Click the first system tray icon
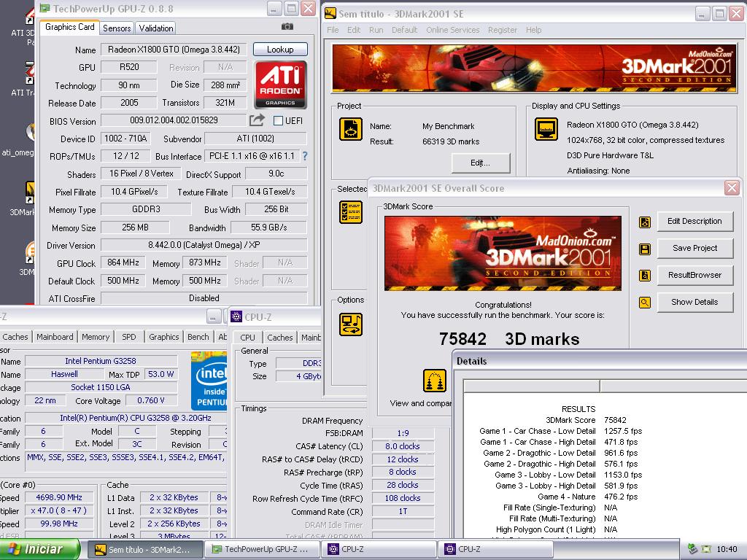Image resolution: width=747 pixels, height=560 pixels. point(693,549)
